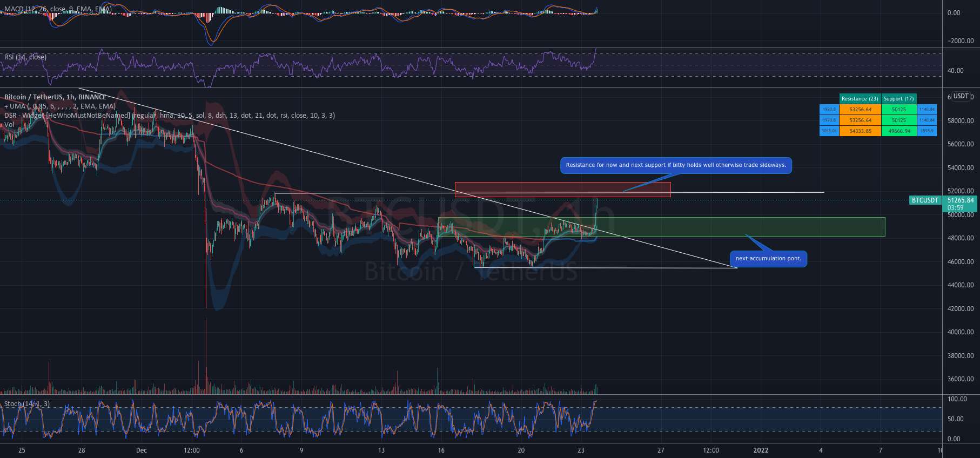Click the 1598.9 blue table cell
Viewport: 980px width, 458px height.
click(x=927, y=131)
